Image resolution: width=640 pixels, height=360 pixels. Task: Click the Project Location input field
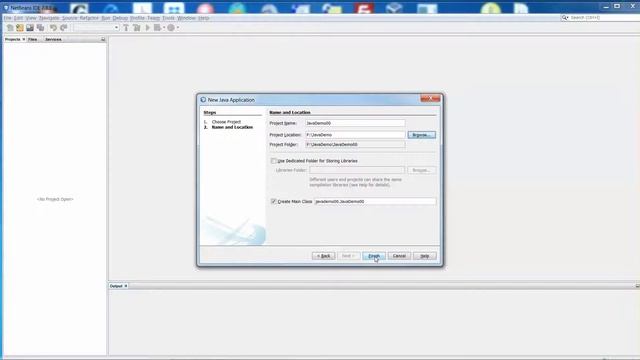[355, 135]
